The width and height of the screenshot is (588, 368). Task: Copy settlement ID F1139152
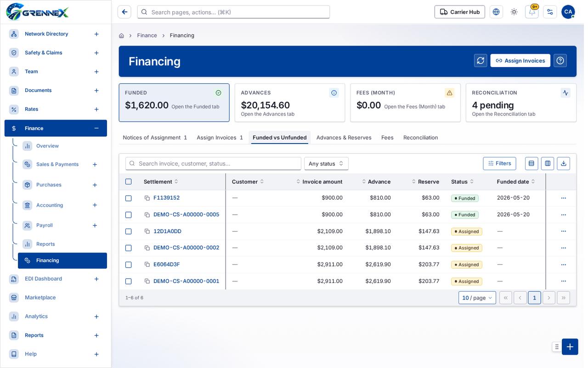(x=147, y=198)
